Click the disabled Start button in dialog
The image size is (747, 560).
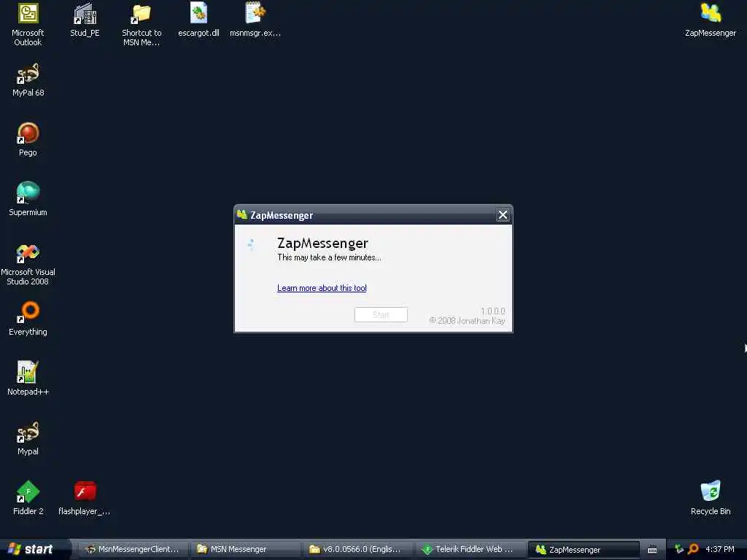coord(381,315)
